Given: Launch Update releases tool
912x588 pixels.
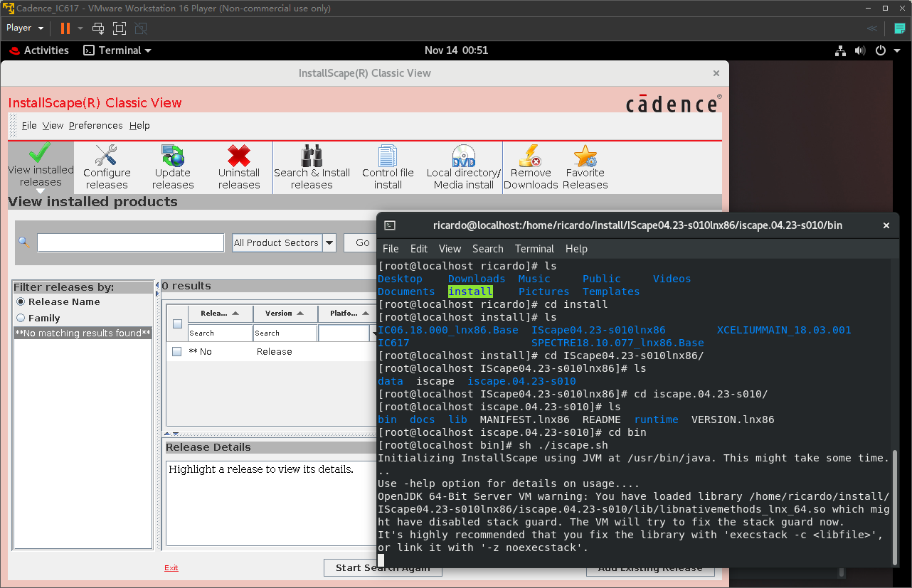Looking at the screenshot, I should click(x=173, y=166).
